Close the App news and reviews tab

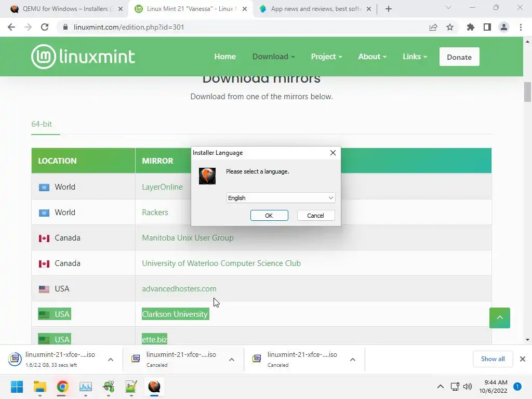tap(369, 9)
